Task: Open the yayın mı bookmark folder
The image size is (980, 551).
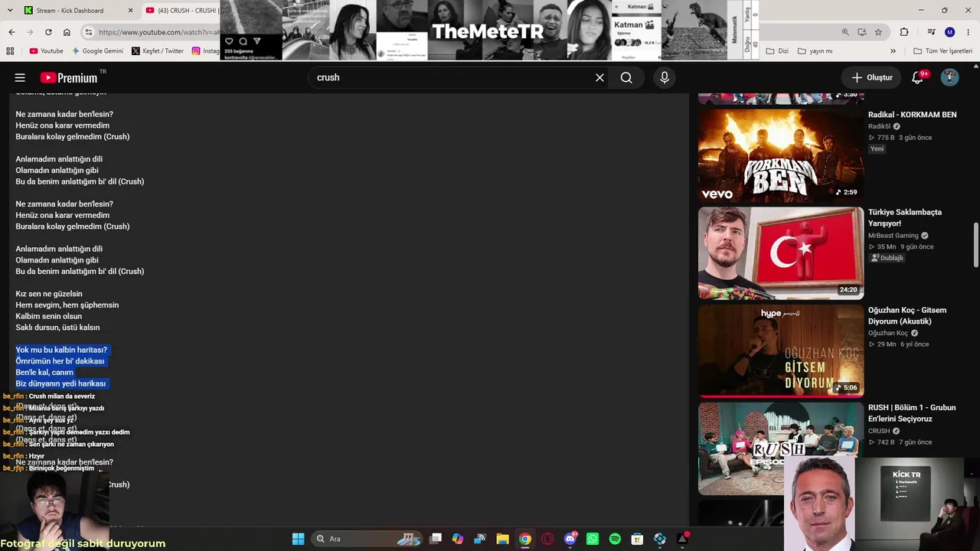Action: coord(815,51)
